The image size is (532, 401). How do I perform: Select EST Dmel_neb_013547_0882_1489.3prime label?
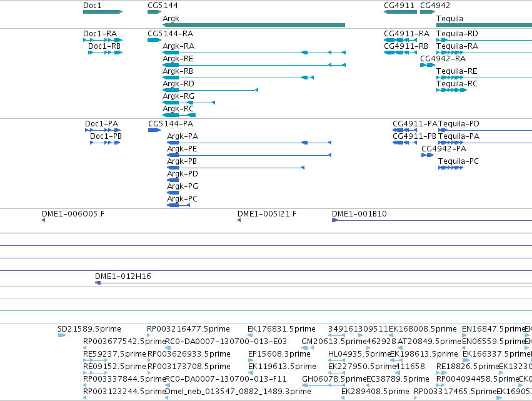(x=238, y=392)
